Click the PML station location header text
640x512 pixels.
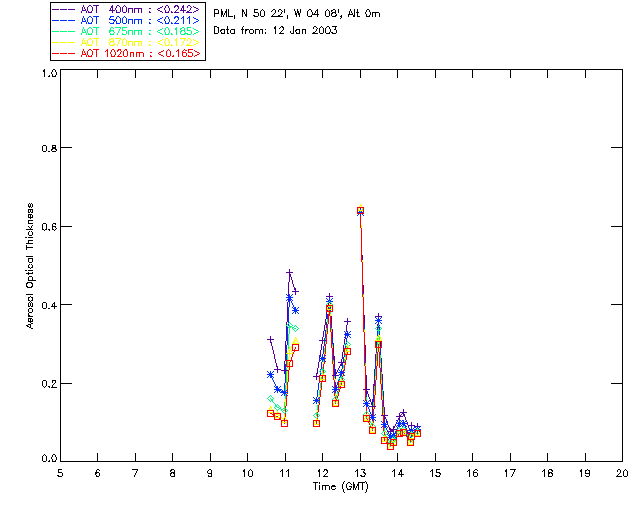(297, 13)
